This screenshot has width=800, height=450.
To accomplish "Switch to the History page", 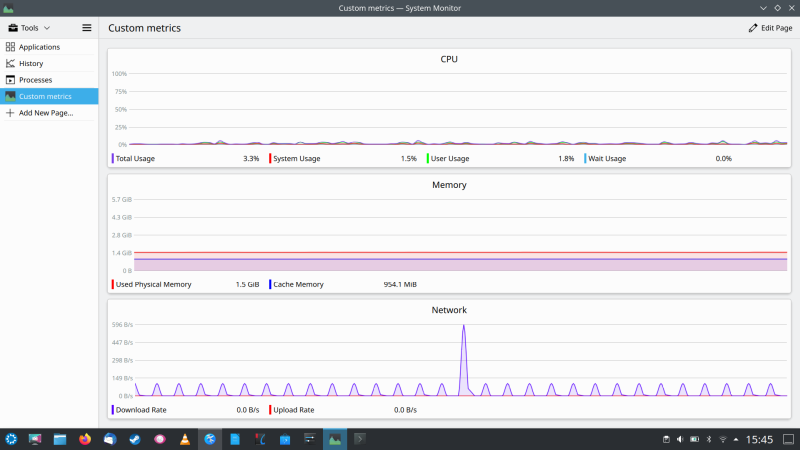I will [31, 63].
